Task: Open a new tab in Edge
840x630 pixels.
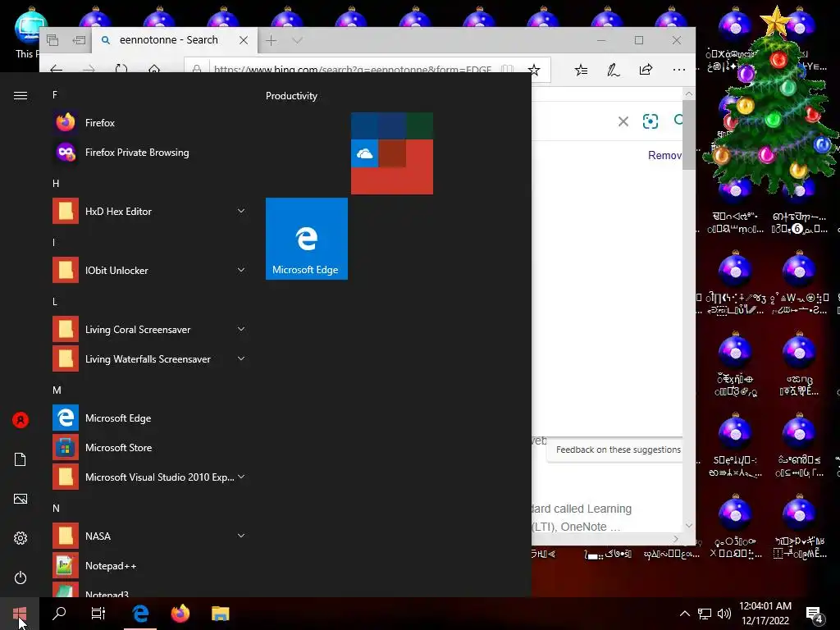Action: pyautogui.click(x=271, y=40)
